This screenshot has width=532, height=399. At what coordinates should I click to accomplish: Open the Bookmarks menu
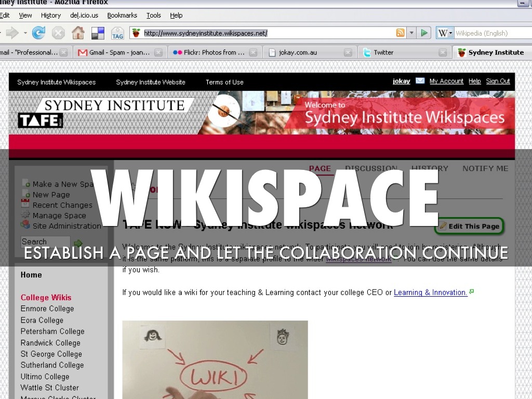[x=122, y=16]
